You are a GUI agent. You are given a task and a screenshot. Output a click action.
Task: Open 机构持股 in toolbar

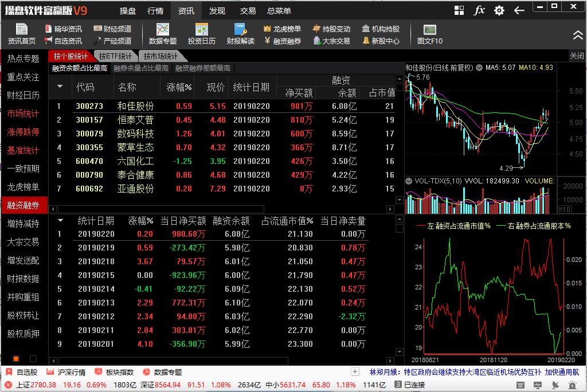tap(381, 29)
